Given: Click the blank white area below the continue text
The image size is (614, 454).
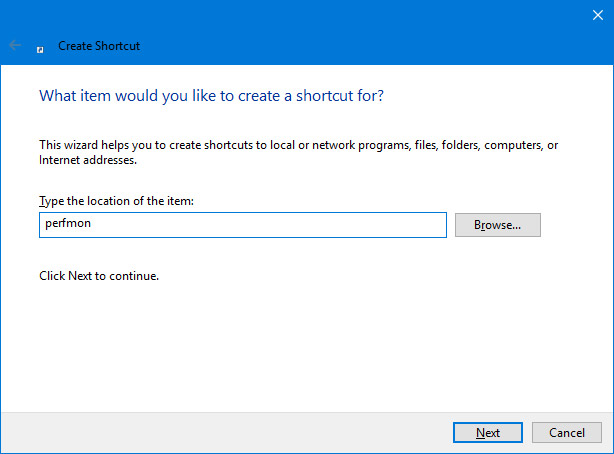Looking at the screenshot, I should pos(305,345).
